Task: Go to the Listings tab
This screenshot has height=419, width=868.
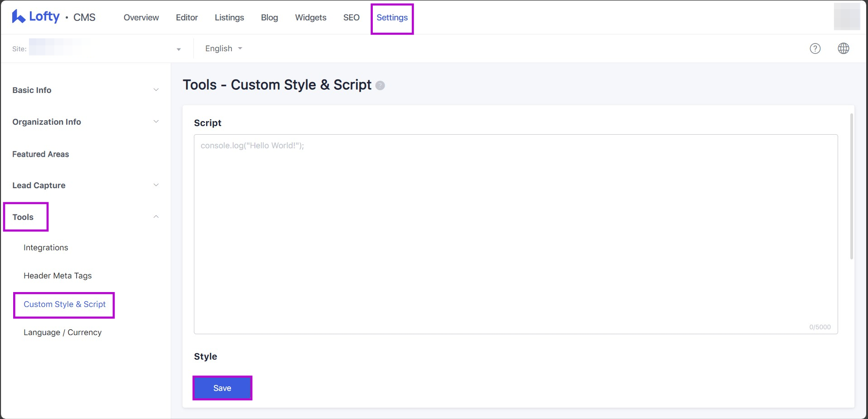Action: [229, 18]
